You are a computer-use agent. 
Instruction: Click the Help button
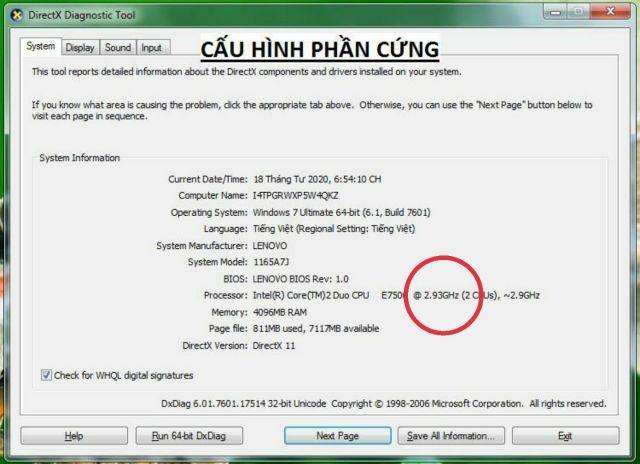pos(74,436)
